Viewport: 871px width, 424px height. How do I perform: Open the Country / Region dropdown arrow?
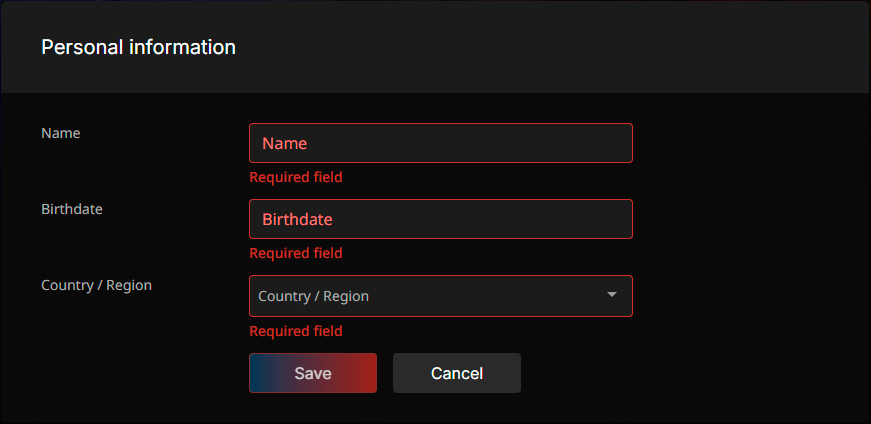point(612,295)
